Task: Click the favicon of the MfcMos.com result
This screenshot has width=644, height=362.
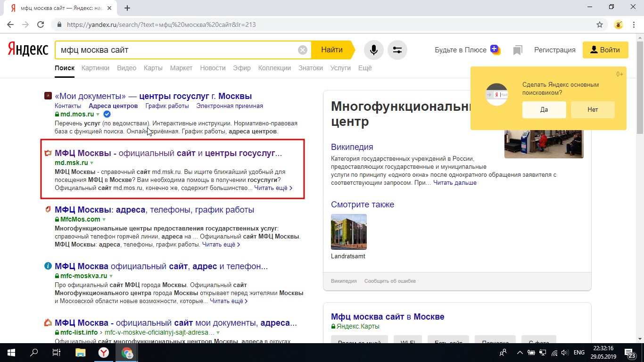Action: [48, 210]
